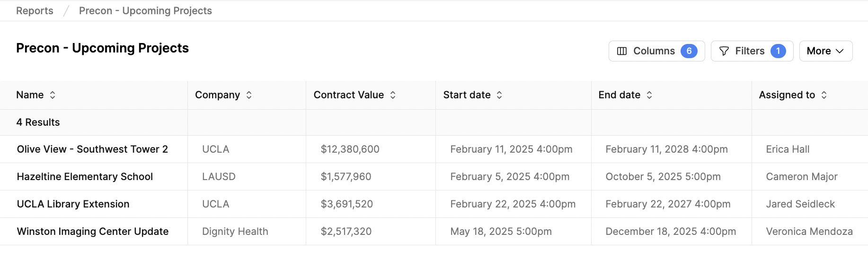
Task: Open the Filters panel with 1 active
Action: (x=752, y=51)
